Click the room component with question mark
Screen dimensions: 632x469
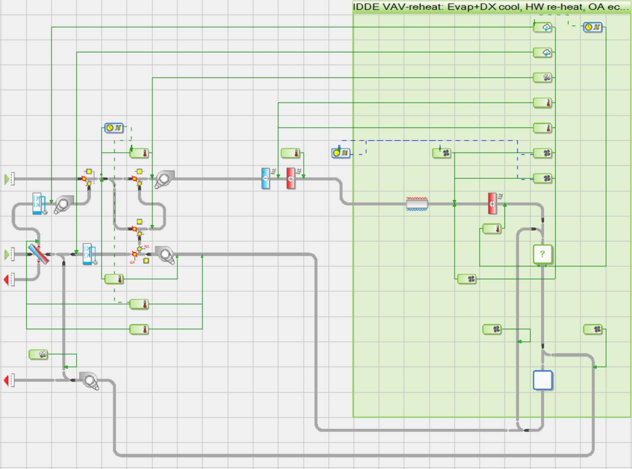click(542, 254)
